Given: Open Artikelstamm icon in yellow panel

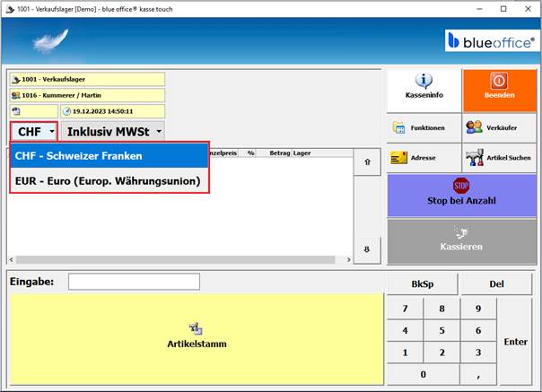Looking at the screenshot, I should pyautogui.click(x=196, y=328).
